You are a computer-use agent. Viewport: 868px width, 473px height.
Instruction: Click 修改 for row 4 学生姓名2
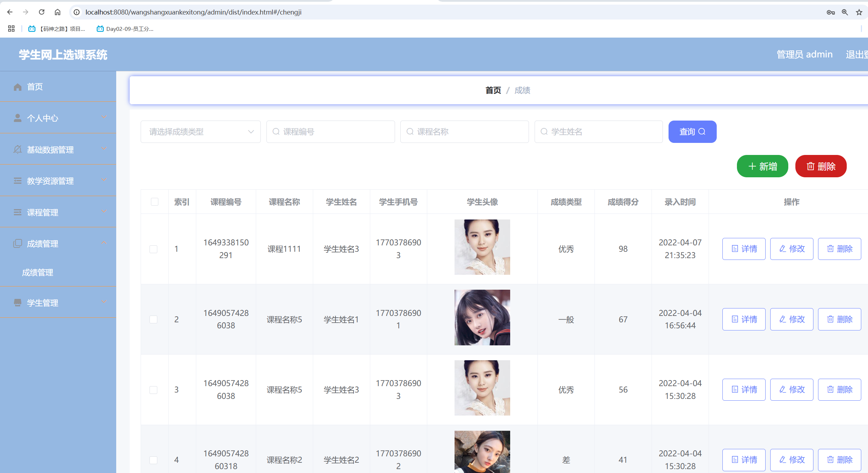coord(792,460)
